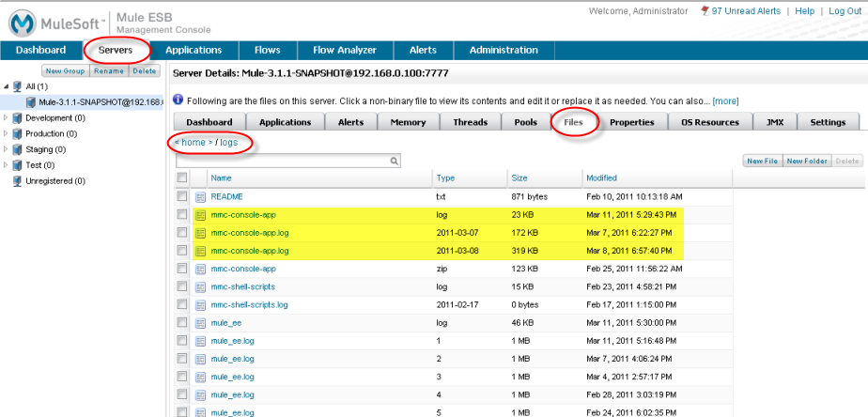Switch to the JMX server tab
Viewport: 868px width, 417px height.
tap(774, 122)
